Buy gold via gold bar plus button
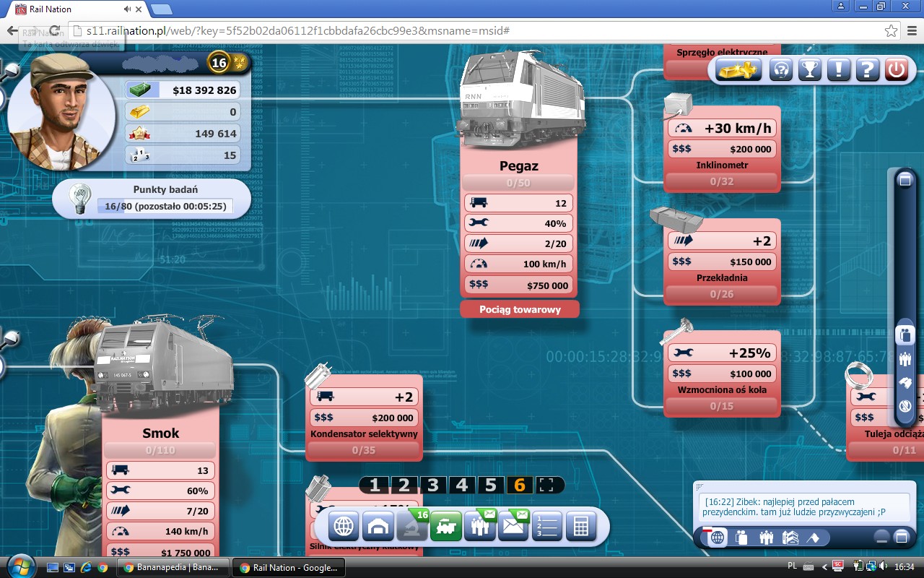 738,70
